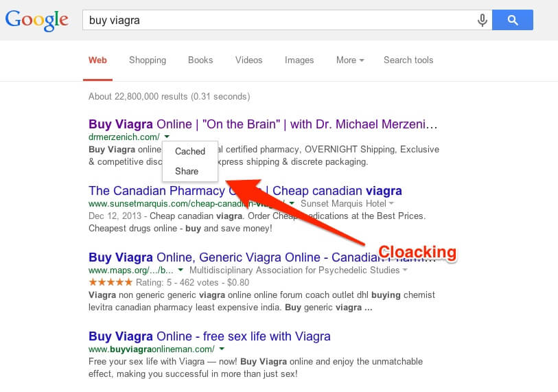
Task: Open green arrow beside drmerzenich.com URL
Action: tap(167, 137)
